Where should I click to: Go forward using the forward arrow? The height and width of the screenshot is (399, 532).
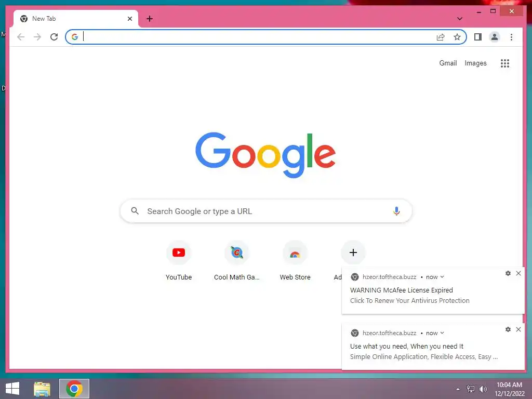coord(37,37)
